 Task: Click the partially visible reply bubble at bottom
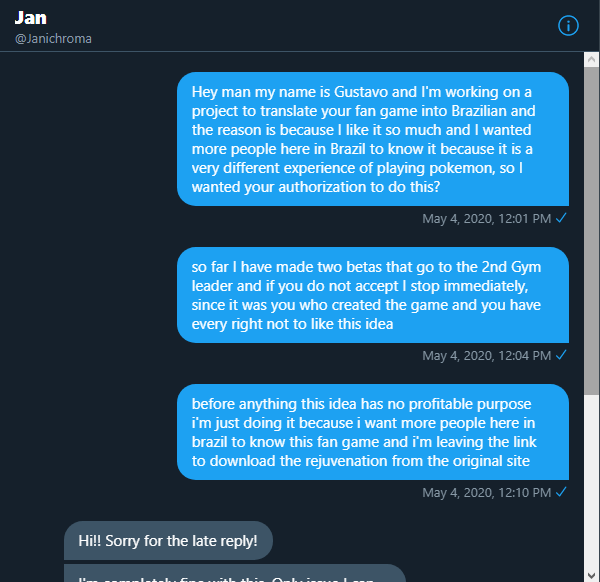[235, 573]
